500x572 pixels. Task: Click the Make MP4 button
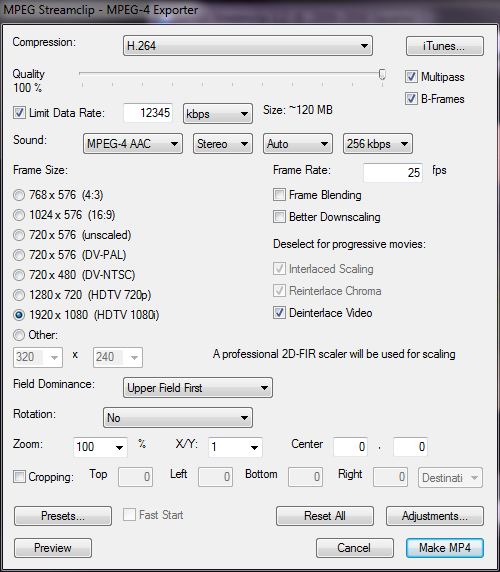pyautogui.click(x=445, y=548)
